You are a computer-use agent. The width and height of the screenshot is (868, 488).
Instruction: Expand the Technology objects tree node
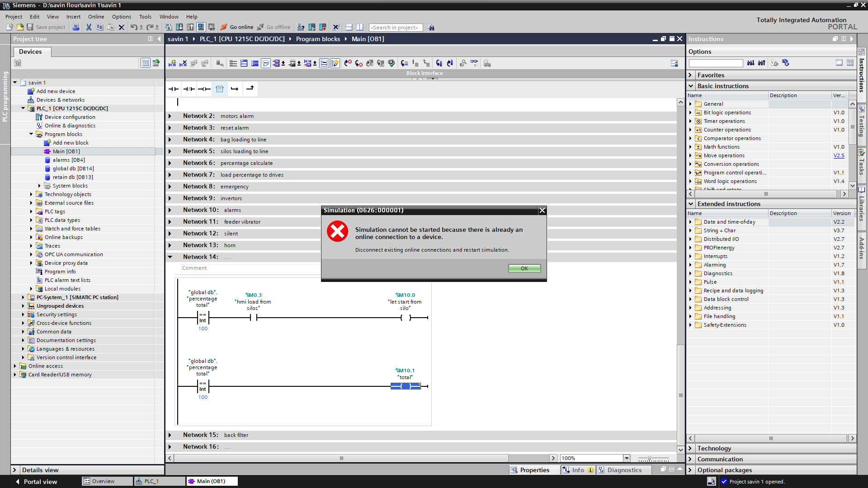pyautogui.click(x=31, y=194)
